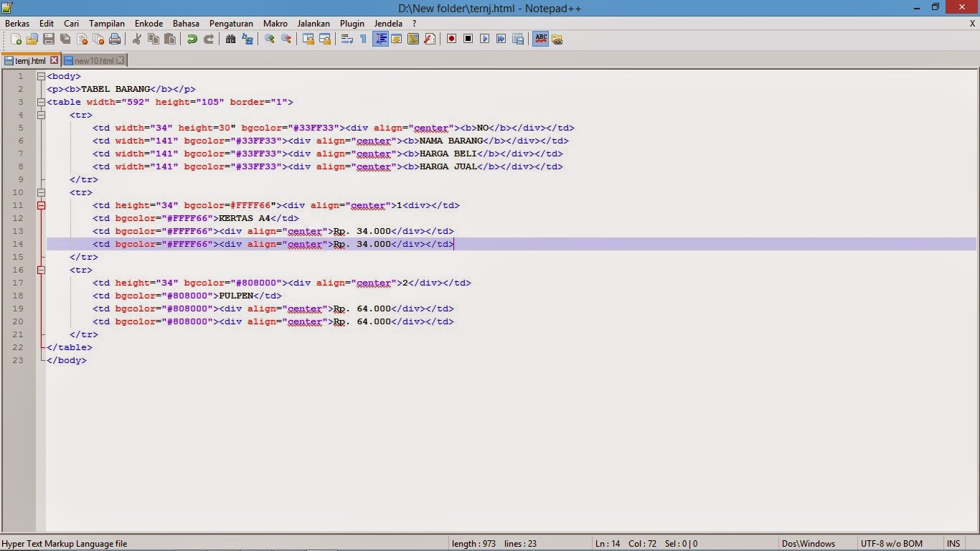This screenshot has width=980, height=551.
Task: Open the Berkas menu
Action: [17, 24]
